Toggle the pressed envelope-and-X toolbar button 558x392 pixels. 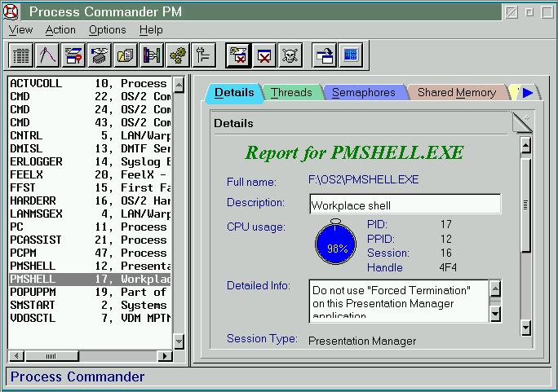pos(238,55)
